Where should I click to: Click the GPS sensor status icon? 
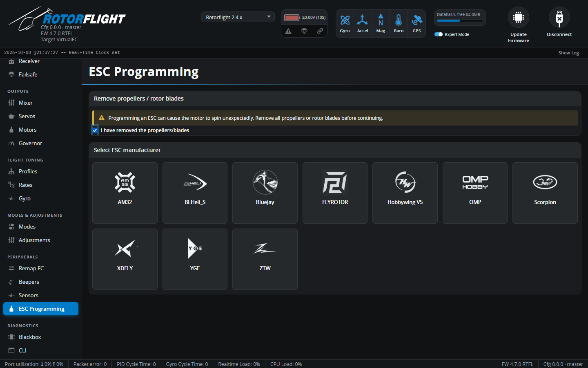(416, 24)
